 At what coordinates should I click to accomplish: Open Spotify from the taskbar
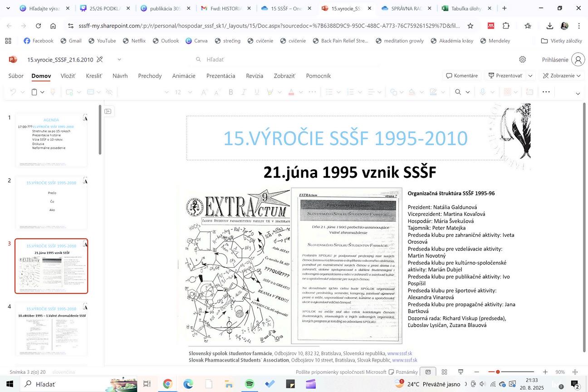(x=250, y=384)
